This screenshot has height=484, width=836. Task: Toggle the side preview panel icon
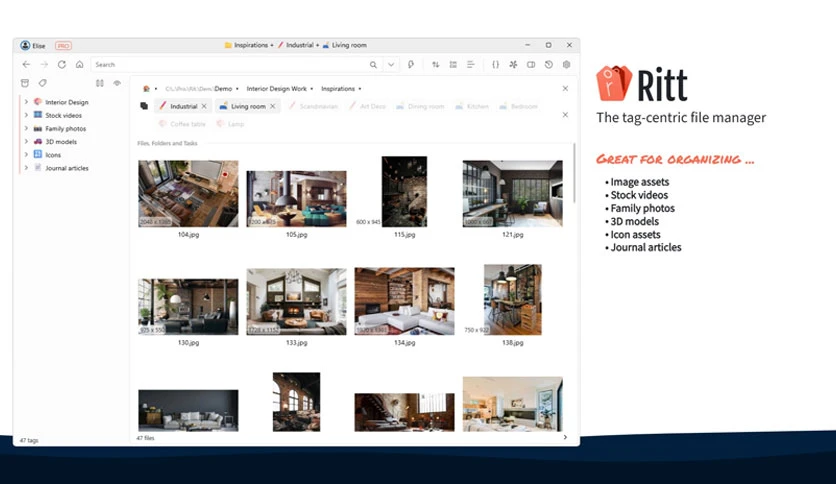coord(531,64)
